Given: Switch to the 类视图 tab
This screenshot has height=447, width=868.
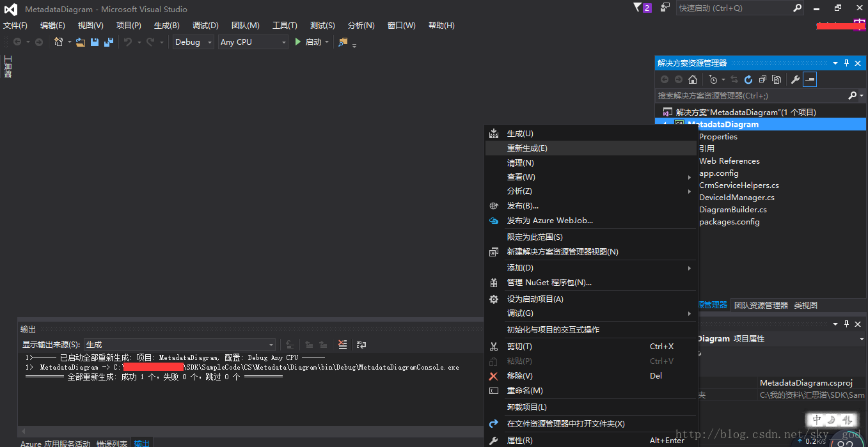Looking at the screenshot, I should pyautogui.click(x=806, y=306).
